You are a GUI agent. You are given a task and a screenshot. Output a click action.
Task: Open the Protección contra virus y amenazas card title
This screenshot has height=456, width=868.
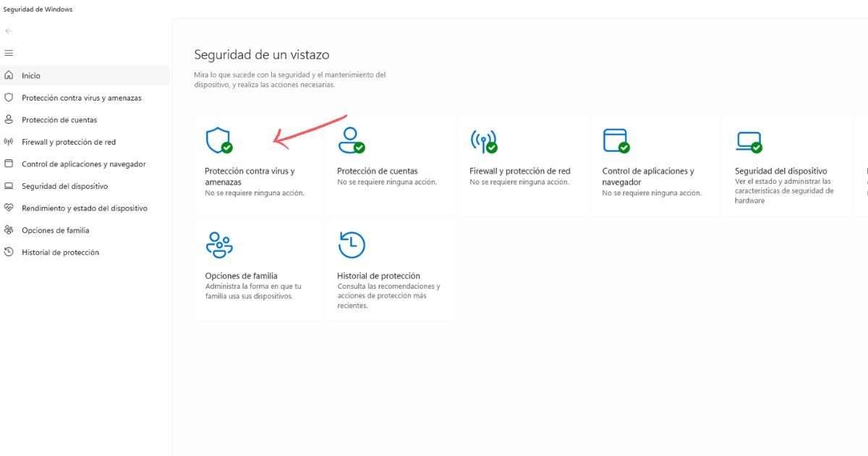[250, 177]
